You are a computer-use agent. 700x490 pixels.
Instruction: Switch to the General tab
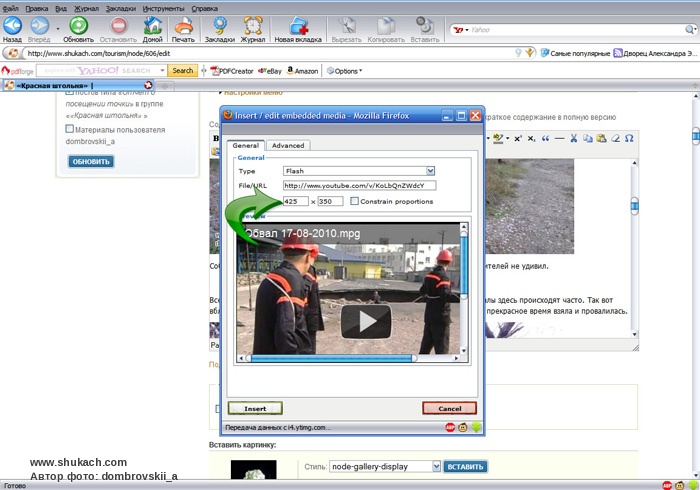(x=246, y=145)
